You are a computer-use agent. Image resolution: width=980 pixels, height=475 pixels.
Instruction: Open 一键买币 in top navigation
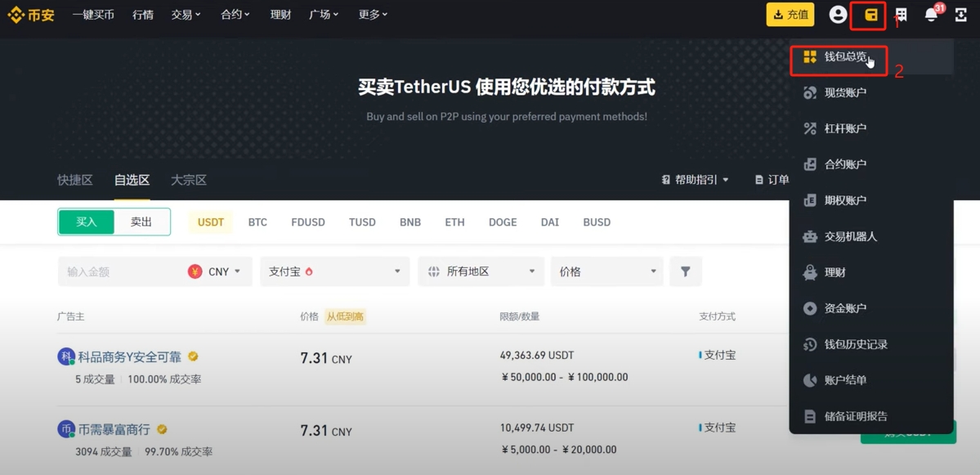(93, 15)
